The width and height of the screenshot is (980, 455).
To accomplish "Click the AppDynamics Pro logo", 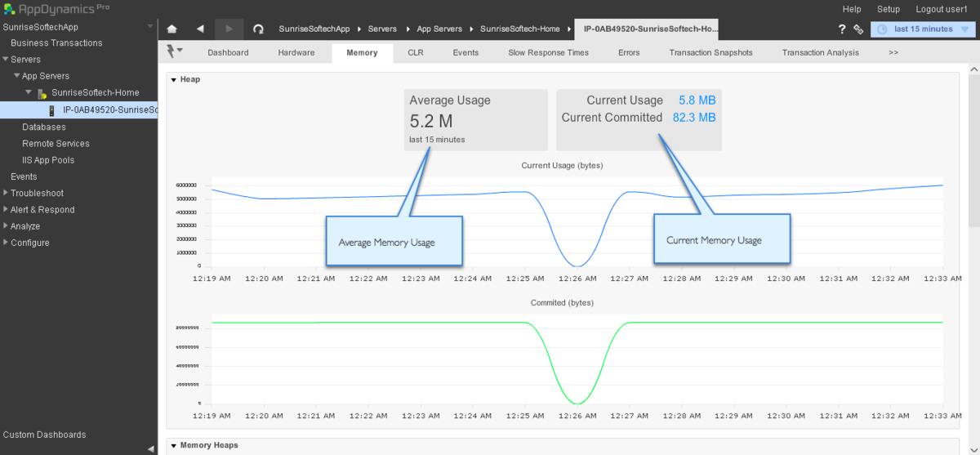I will click(x=56, y=8).
